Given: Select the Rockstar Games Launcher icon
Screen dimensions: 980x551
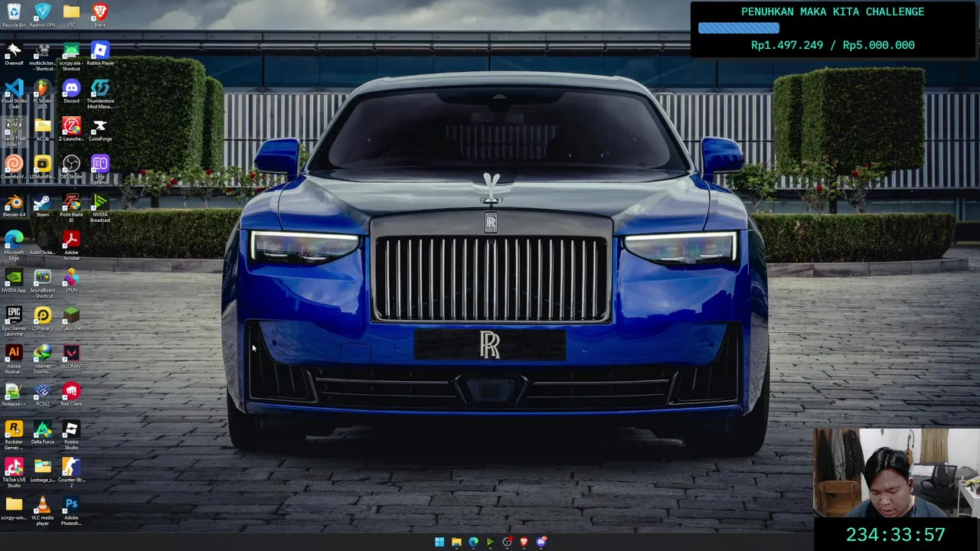Looking at the screenshot, I should (14, 435).
